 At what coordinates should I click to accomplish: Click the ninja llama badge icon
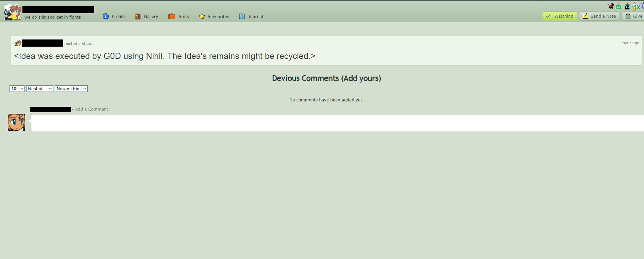coord(611,6)
